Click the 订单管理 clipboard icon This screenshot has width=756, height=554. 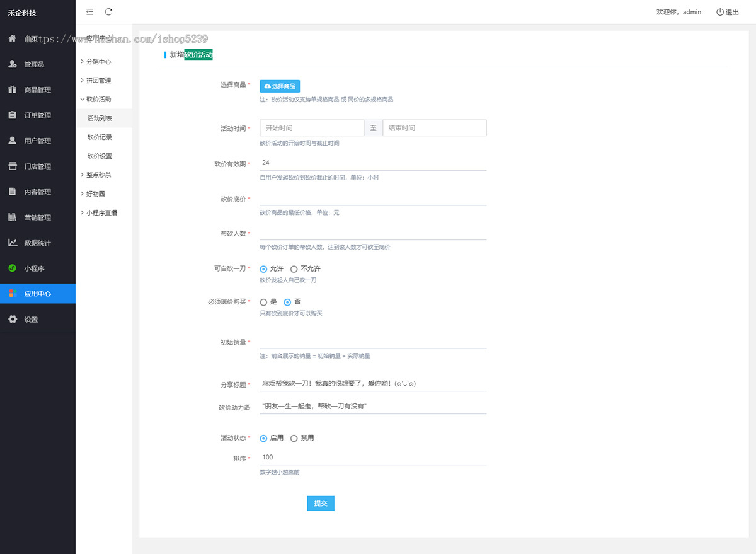pos(12,115)
